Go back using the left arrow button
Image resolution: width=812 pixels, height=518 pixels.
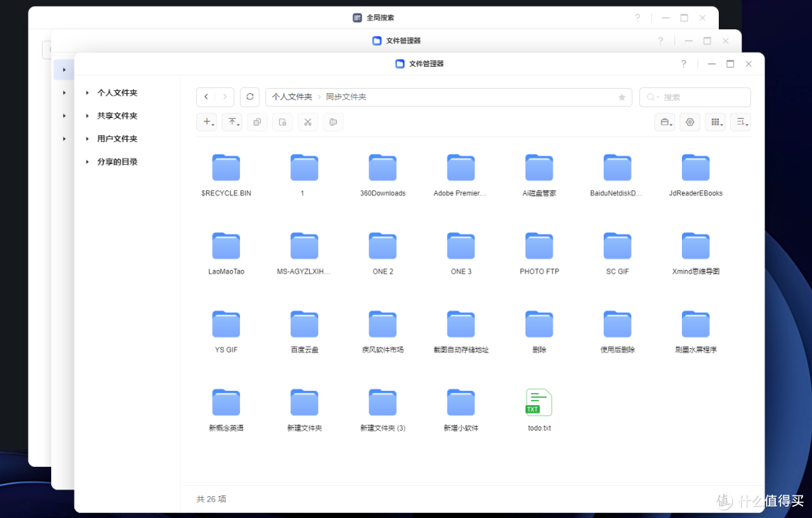207,97
